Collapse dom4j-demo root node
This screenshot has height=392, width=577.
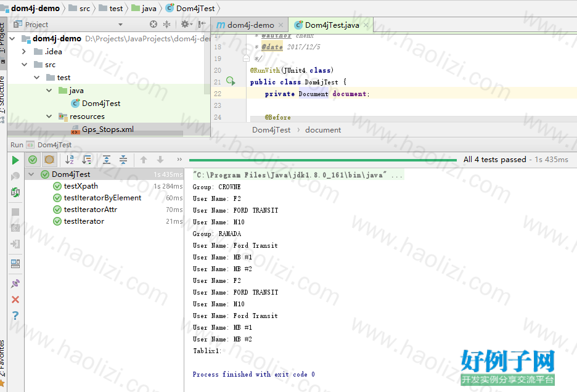(x=12, y=39)
